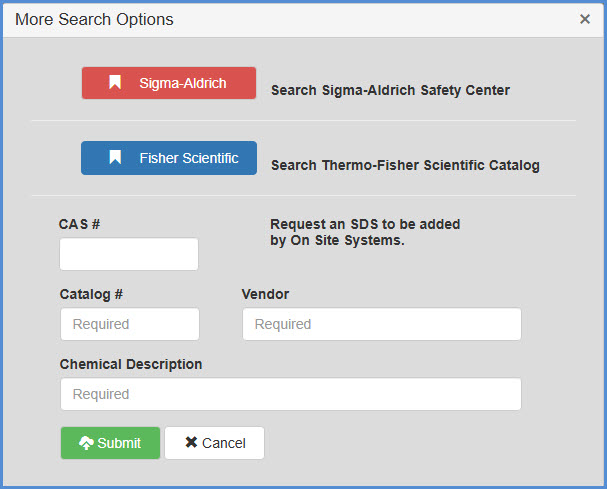Submit the SDS request form
Viewport: 607px width, 489px height.
[x=110, y=443]
